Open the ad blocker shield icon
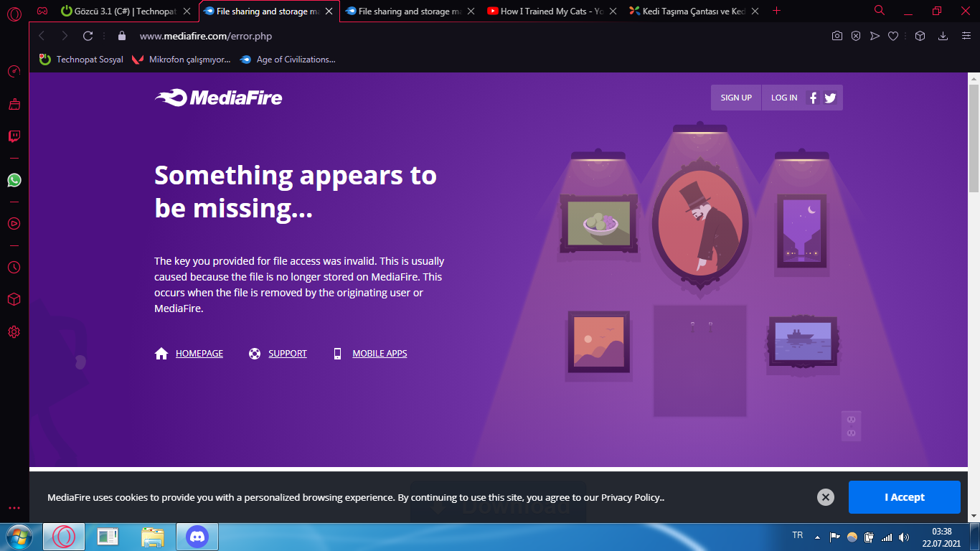The image size is (980, 551). pyautogui.click(x=856, y=36)
